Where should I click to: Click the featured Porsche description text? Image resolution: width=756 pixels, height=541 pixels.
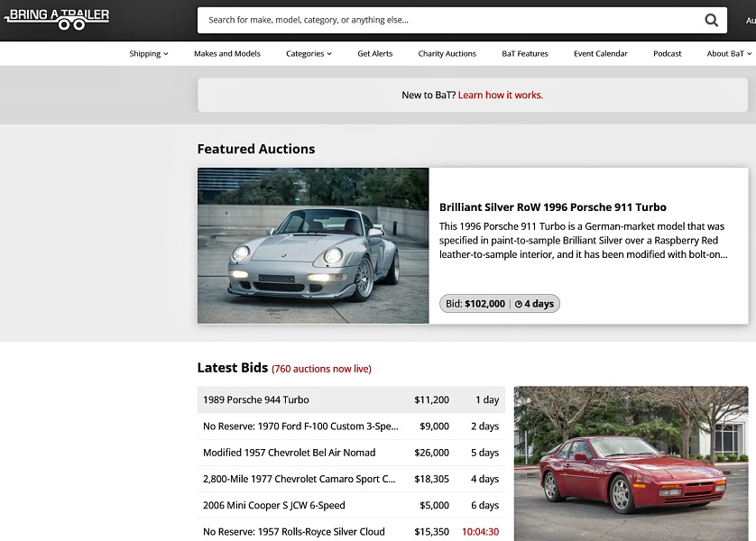tap(583, 241)
